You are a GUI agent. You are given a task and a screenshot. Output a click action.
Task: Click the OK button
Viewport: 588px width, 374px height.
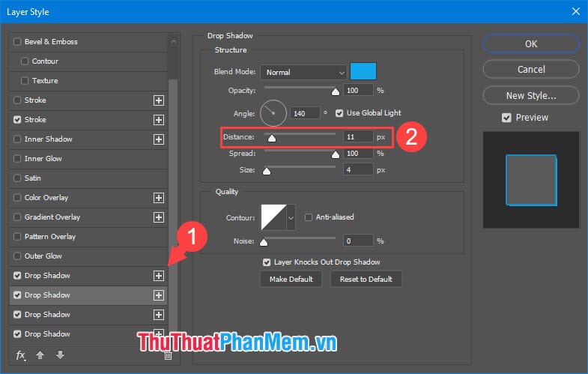click(x=530, y=44)
